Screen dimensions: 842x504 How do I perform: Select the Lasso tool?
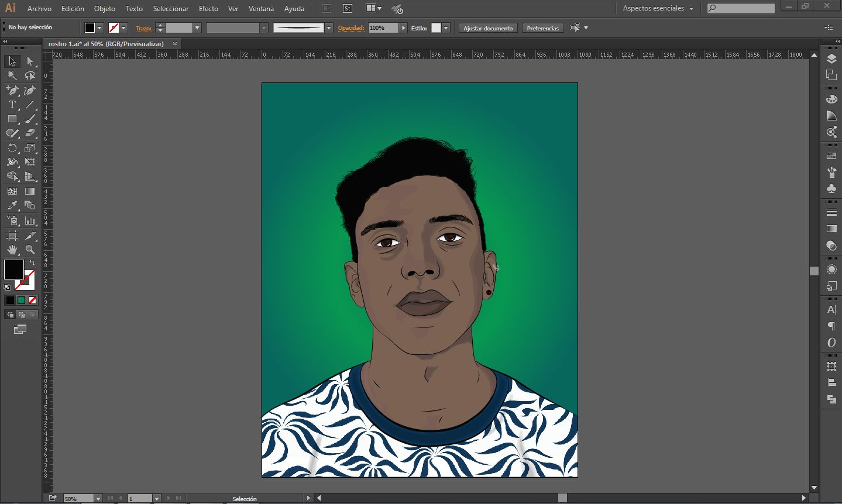click(30, 76)
